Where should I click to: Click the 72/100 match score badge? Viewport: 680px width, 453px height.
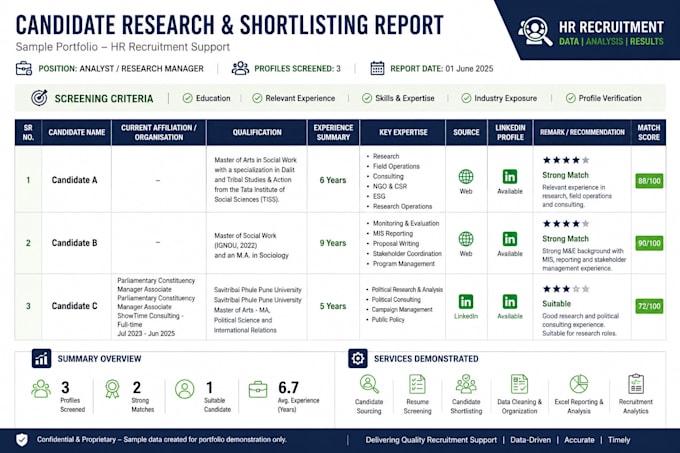tap(649, 306)
